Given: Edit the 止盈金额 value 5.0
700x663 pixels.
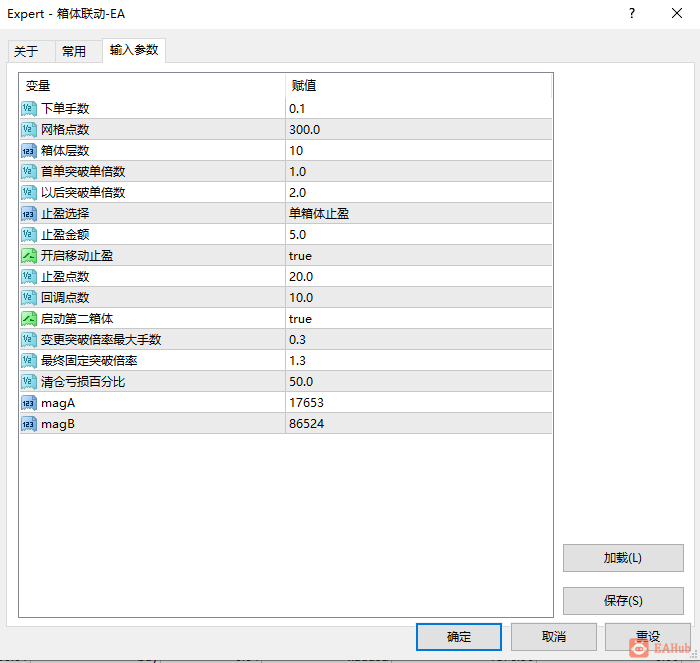Looking at the screenshot, I should click(419, 234).
